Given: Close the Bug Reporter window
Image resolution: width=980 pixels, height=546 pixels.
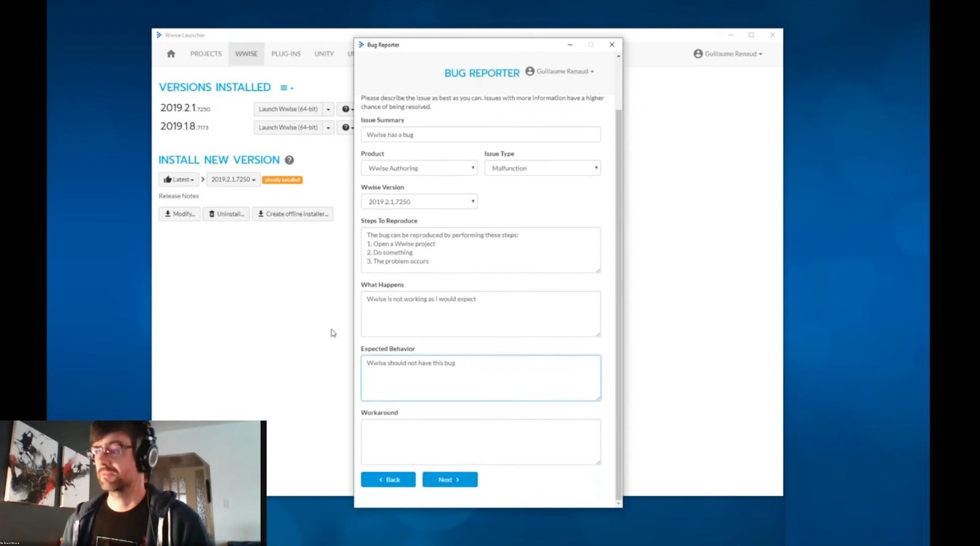Looking at the screenshot, I should click(x=612, y=45).
